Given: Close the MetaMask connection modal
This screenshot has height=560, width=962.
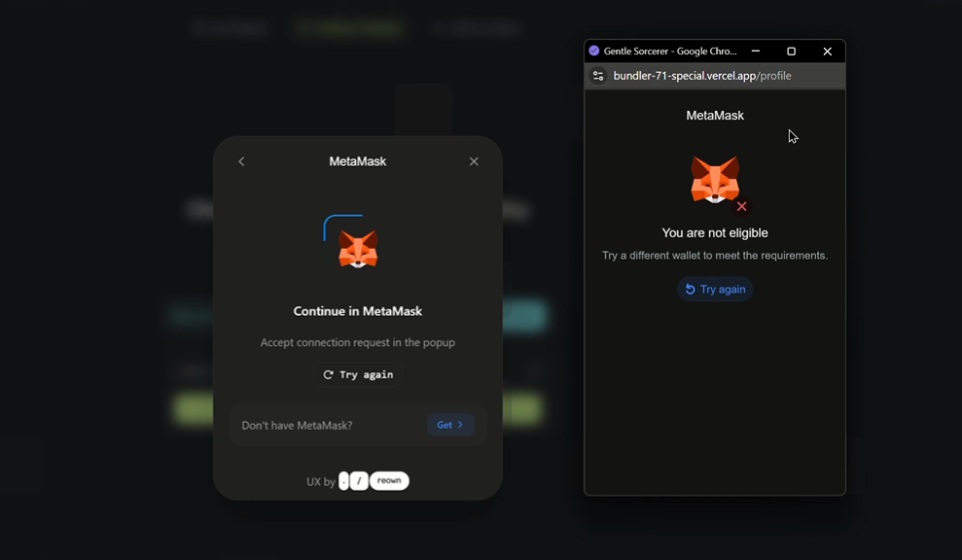Looking at the screenshot, I should pyautogui.click(x=474, y=161).
